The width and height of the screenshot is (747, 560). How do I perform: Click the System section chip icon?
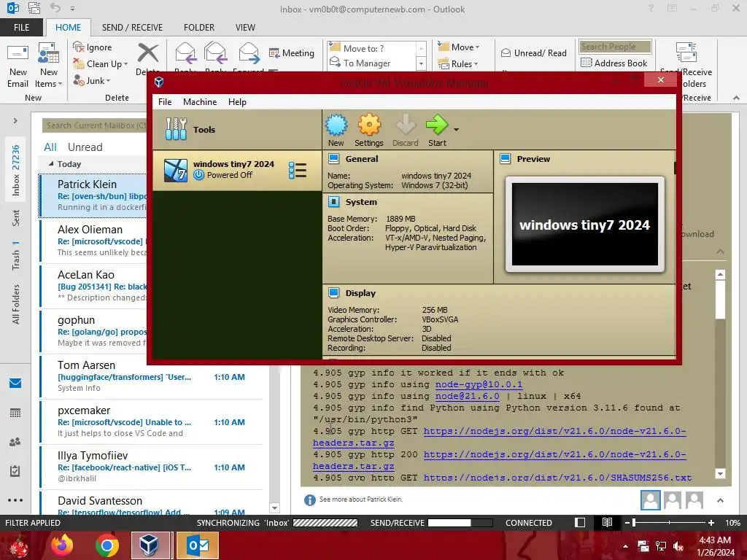click(x=334, y=202)
